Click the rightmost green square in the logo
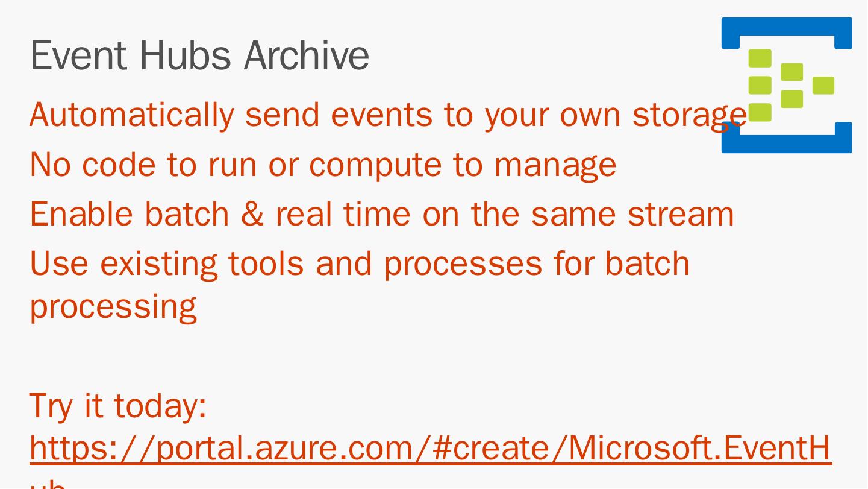This screenshot has width=868, height=489. (823, 86)
